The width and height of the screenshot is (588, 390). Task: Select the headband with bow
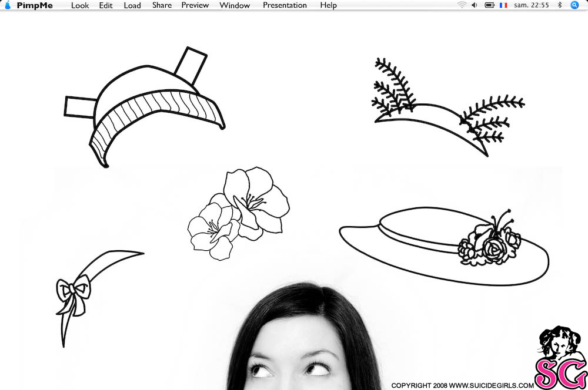(x=100, y=298)
